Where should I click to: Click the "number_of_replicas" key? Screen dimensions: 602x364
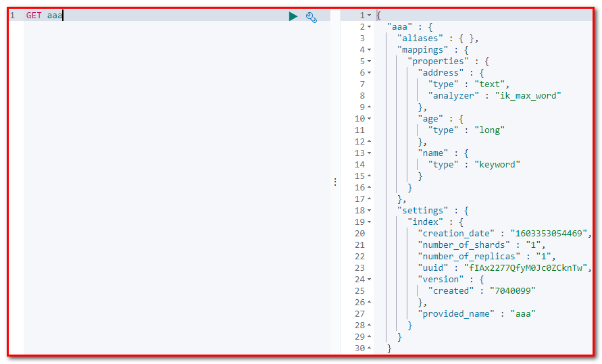click(x=469, y=257)
